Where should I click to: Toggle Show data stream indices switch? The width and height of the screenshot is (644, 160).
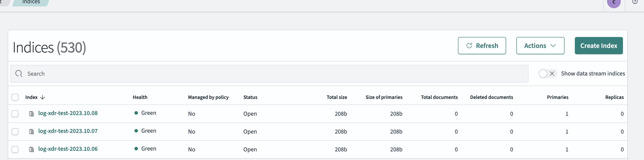click(x=547, y=74)
